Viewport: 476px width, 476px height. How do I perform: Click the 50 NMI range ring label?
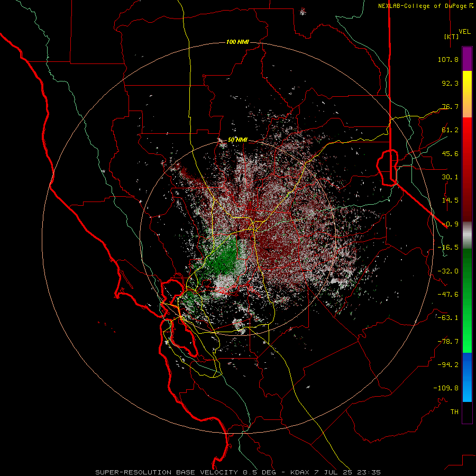click(x=237, y=140)
